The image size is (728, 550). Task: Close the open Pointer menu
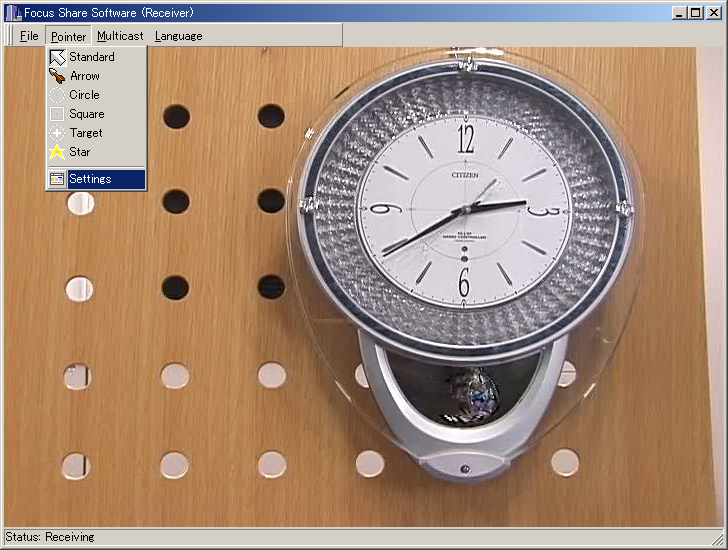coord(69,36)
